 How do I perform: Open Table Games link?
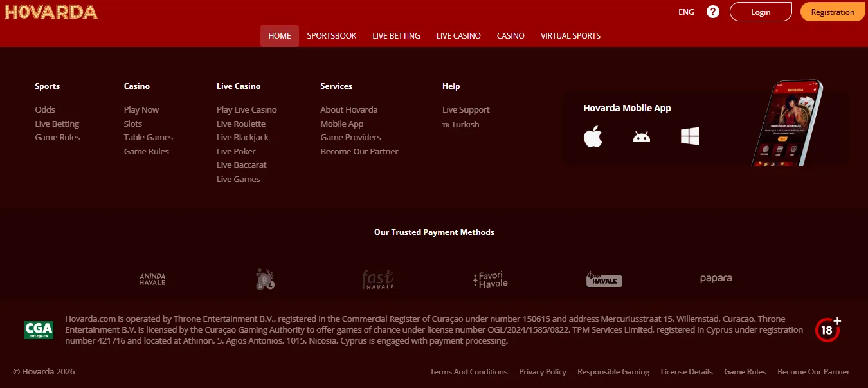pyautogui.click(x=149, y=137)
